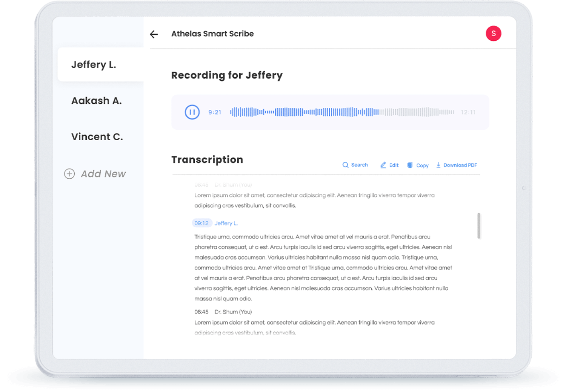
Task: Click the transcription scrollbar handle
Action: (479, 226)
